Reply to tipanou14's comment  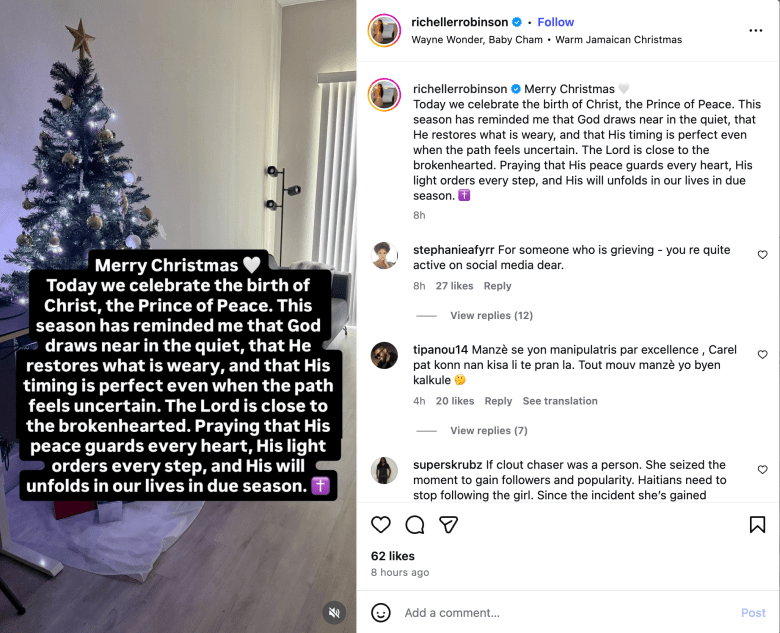(498, 401)
